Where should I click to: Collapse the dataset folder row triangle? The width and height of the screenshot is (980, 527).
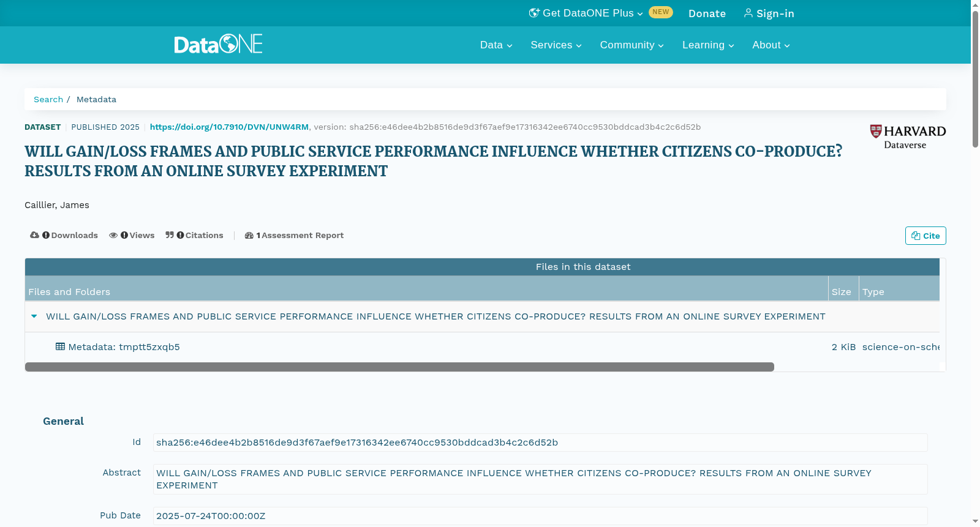click(34, 316)
